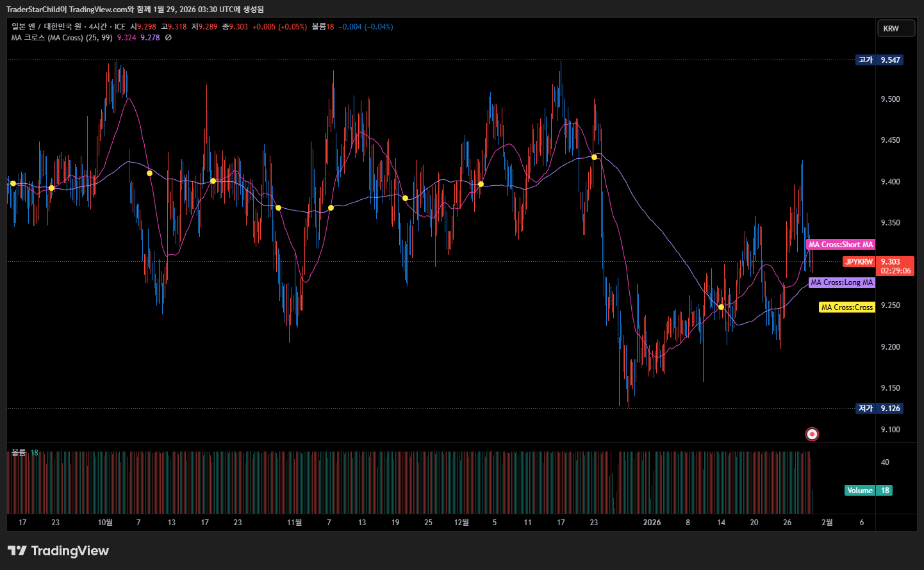Click the TradingView logo icon
This screenshot has width=924, height=570.
17,551
